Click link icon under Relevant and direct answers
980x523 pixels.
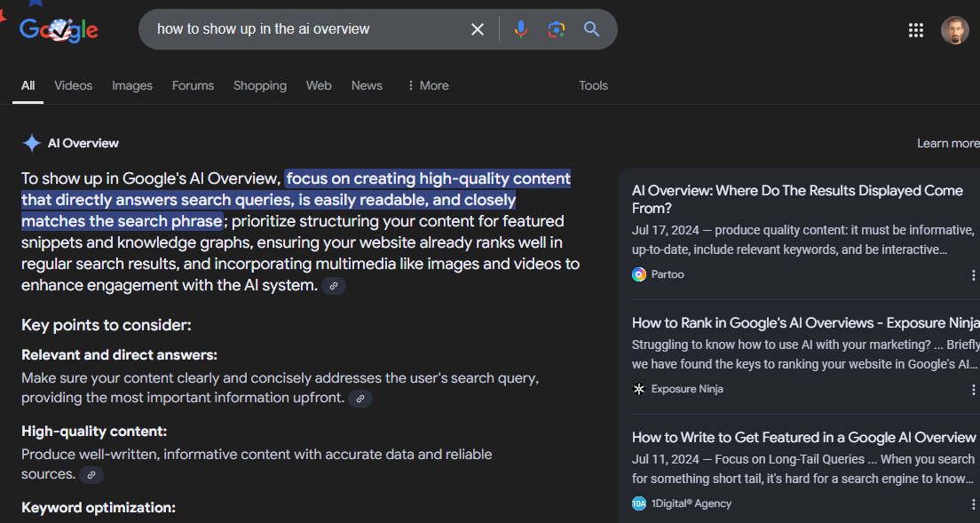click(x=360, y=399)
